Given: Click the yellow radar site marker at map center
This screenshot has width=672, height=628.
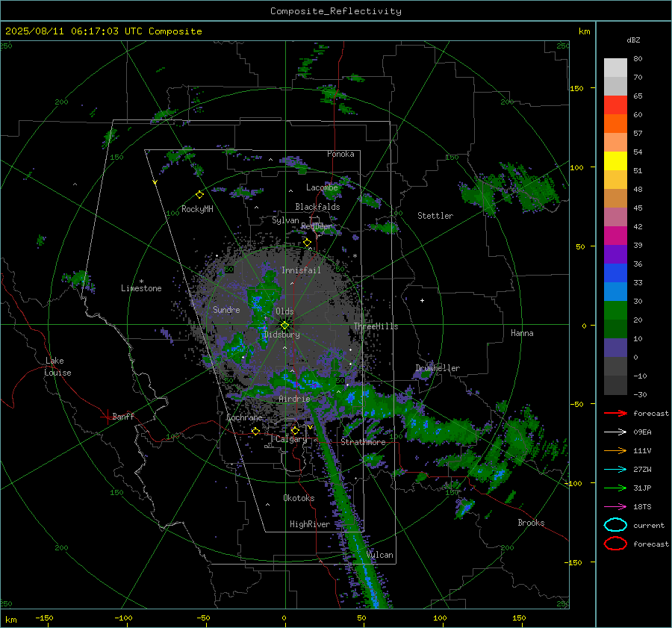Looking at the screenshot, I should pos(285,325).
